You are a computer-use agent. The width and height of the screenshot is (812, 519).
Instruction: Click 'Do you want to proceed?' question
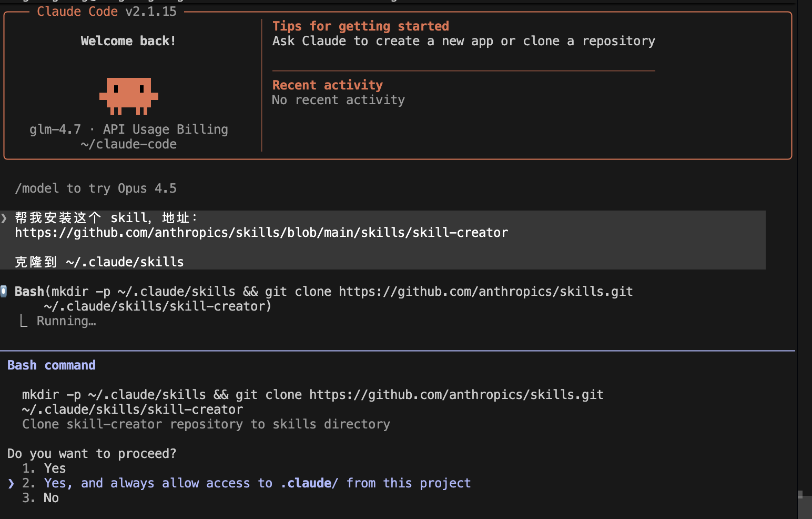tap(92, 454)
